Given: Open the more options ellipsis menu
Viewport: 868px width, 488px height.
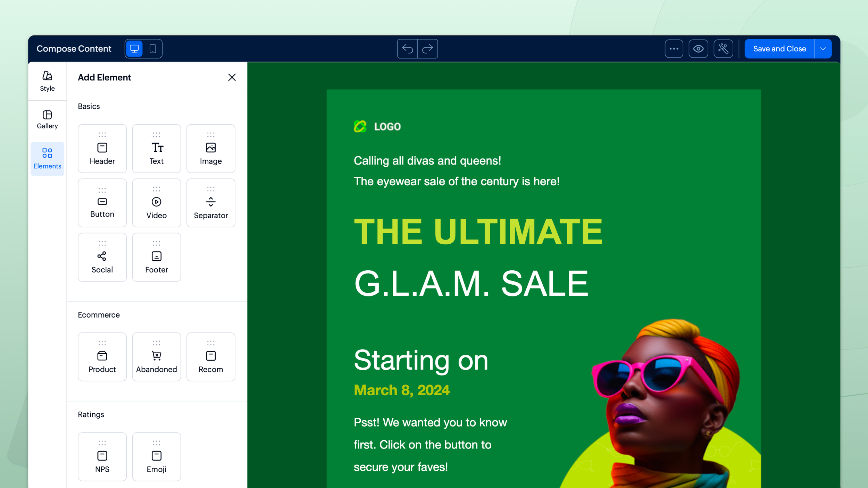Looking at the screenshot, I should coord(674,49).
